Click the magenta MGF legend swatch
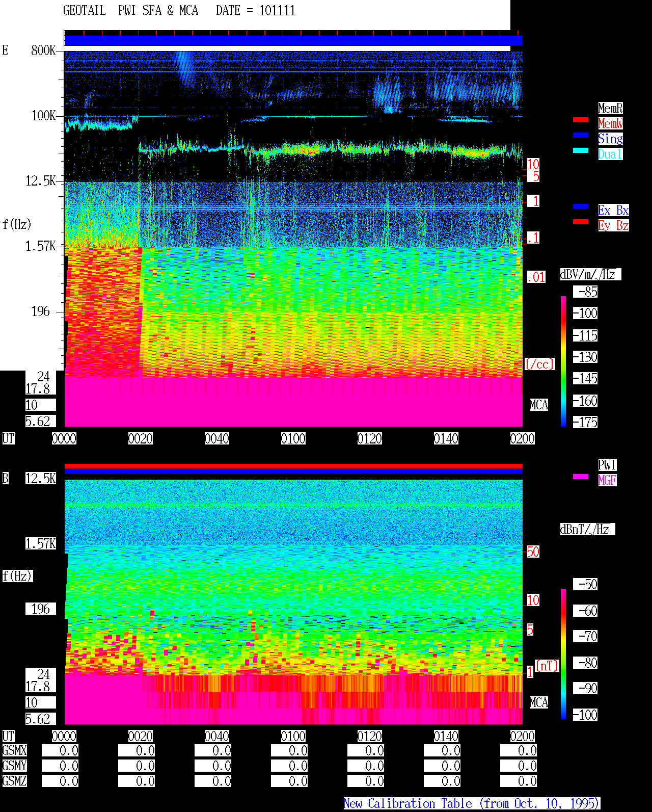Viewport: 652px width, 812px height. [x=581, y=477]
